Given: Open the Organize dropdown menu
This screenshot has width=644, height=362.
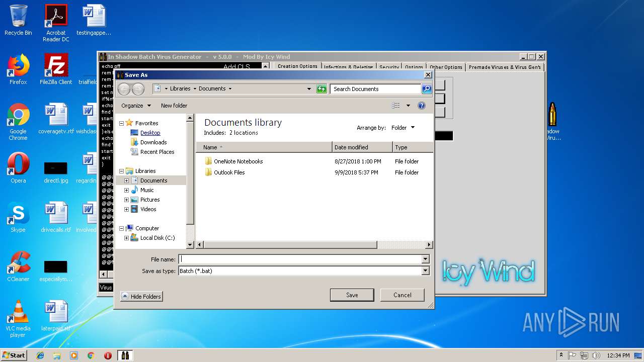Looking at the screenshot, I should click(x=136, y=106).
